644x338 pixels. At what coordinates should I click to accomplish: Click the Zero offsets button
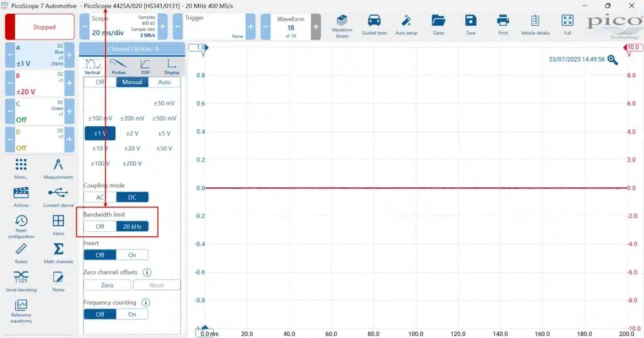[107, 285]
